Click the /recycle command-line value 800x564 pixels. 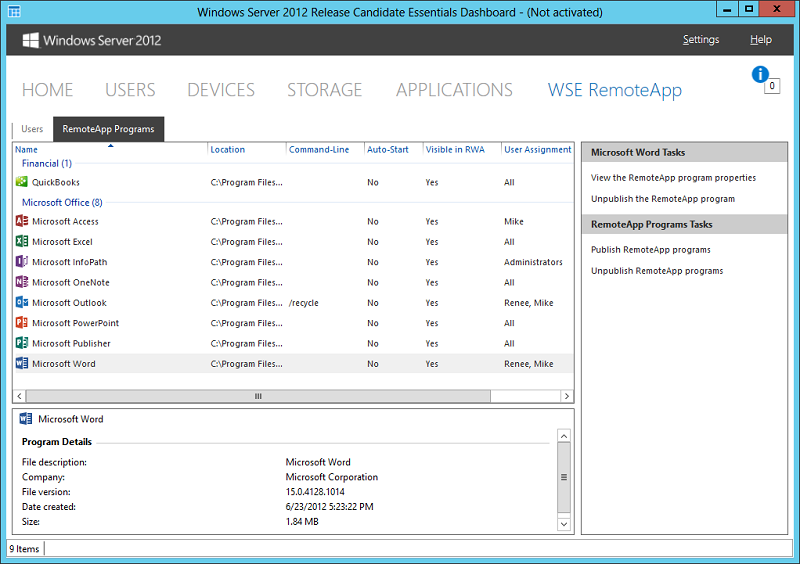[304, 303]
